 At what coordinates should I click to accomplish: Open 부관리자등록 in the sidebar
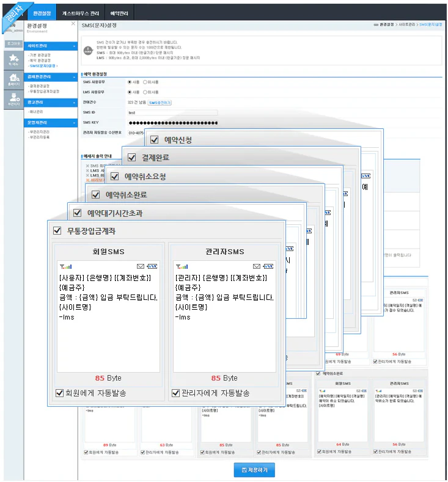point(39,137)
